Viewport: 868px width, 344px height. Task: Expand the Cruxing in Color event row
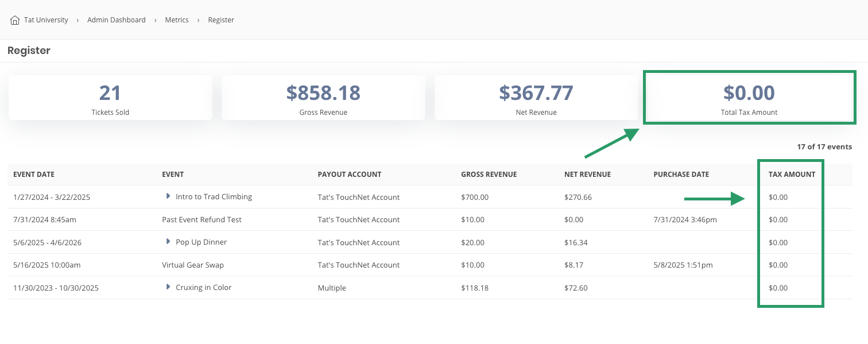168,288
